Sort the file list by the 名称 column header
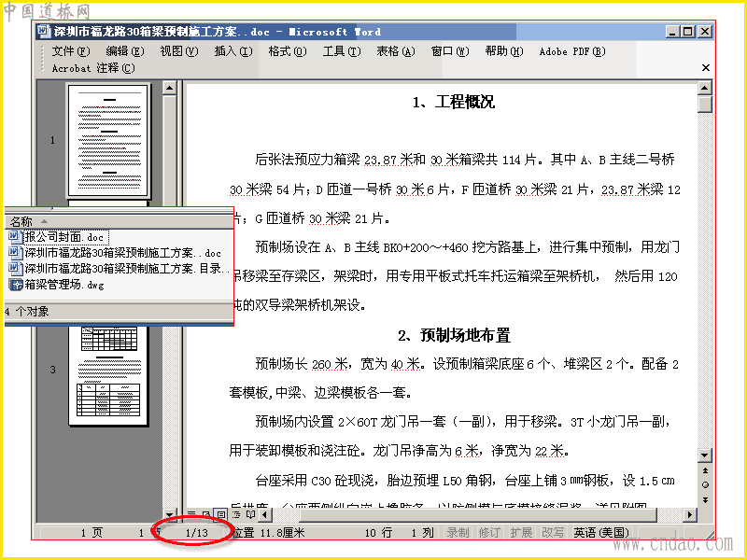The width and height of the screenshot is (747, 560). pos(119,221)
